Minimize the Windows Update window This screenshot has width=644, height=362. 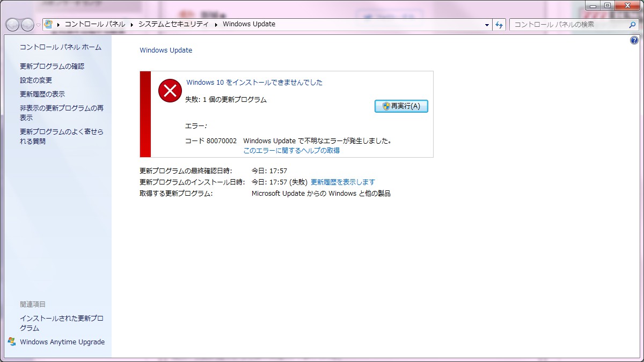click(x=592, y=5)
